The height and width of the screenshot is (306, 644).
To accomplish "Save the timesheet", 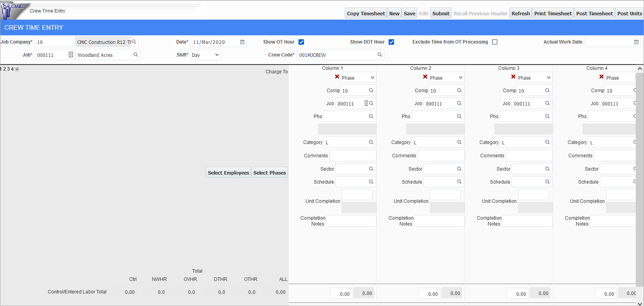I will coord(409,13).
